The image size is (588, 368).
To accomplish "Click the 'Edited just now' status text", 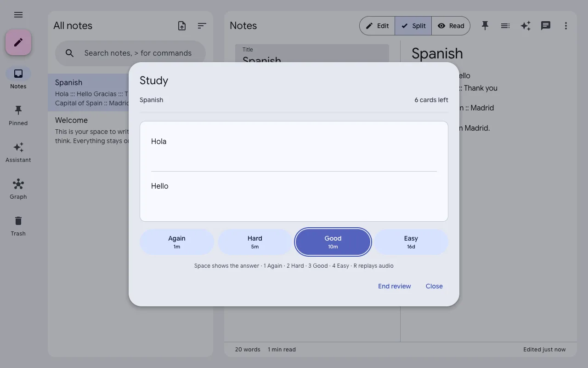I will click(x=544, y=350).
